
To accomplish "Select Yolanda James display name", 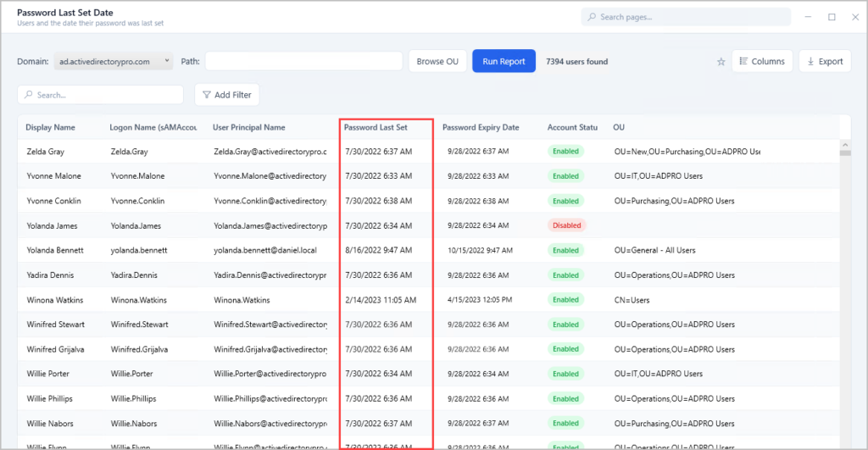I will point(52,225).
